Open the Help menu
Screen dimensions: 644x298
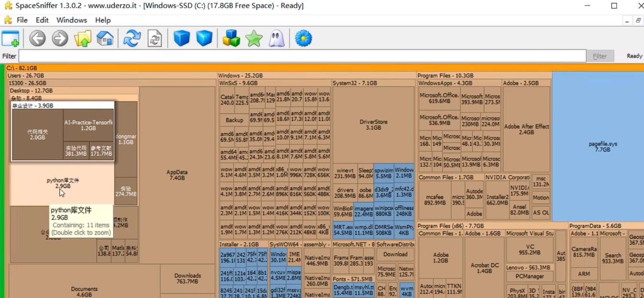click(103, 20)
